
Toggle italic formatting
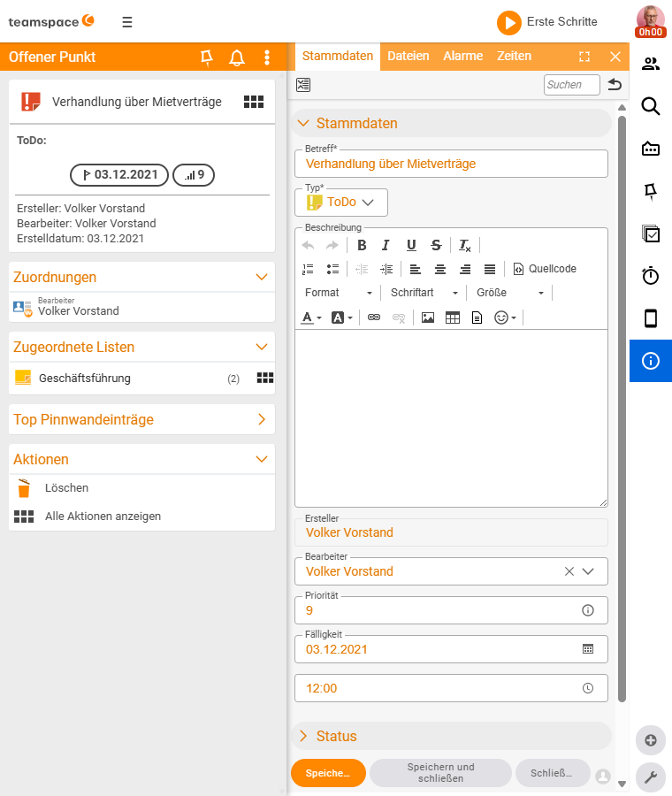point(386,245)
